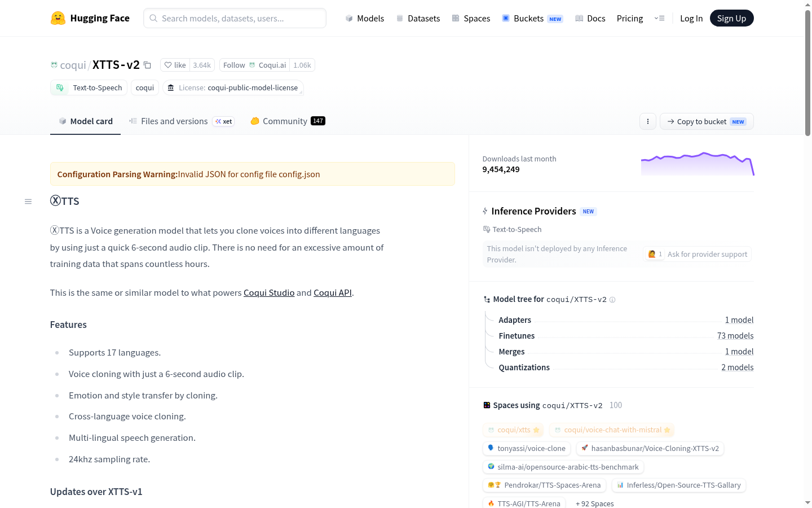Click model tree info icon

coord(612,300)
